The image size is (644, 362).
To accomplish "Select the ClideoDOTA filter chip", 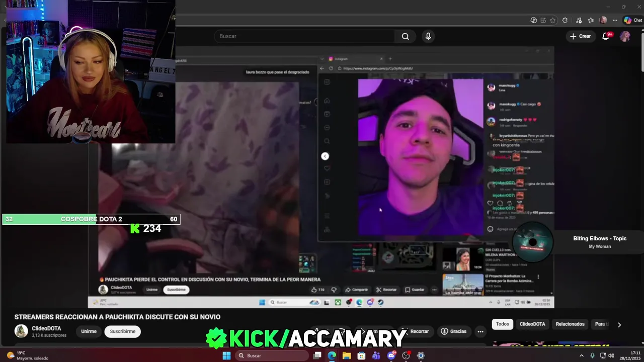I will click(532, 324).
